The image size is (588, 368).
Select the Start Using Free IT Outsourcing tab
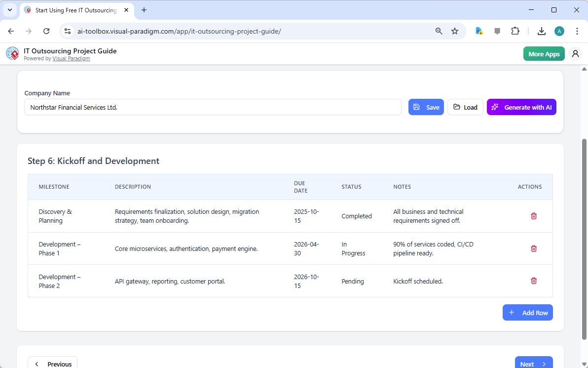(74, 10)
